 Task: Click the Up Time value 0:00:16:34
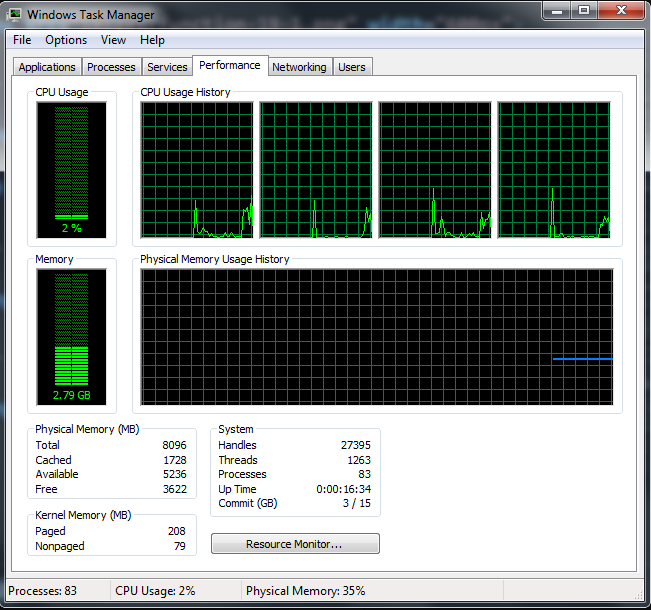[x=344, y=489]
